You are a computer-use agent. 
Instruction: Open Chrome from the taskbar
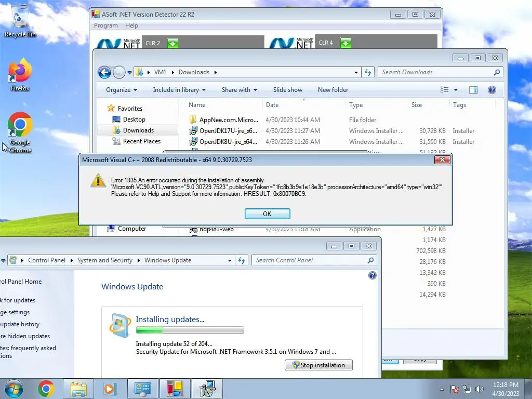[x=46, y=389]
